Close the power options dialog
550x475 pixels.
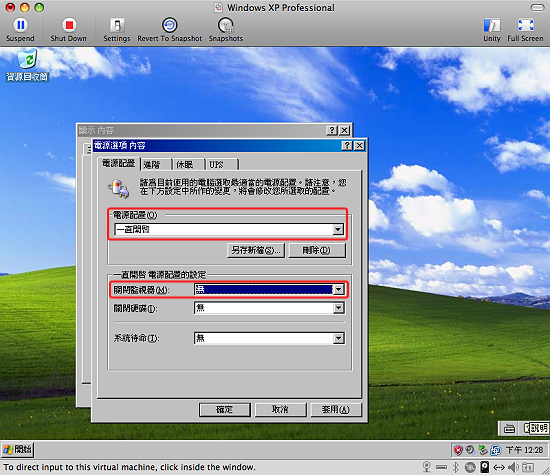[x=360, y=146]
